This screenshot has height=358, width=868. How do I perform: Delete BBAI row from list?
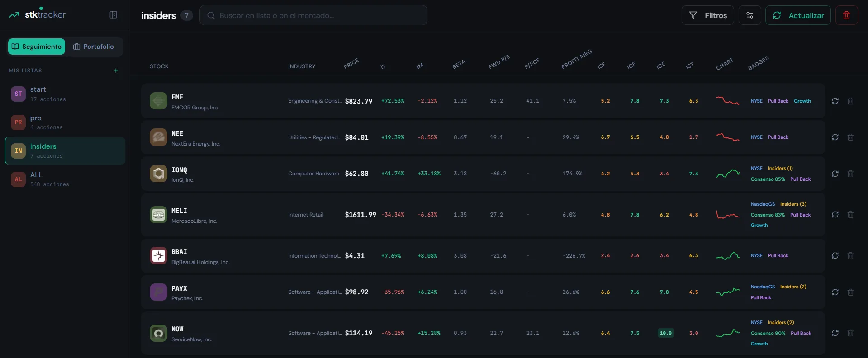click(x=850, y=255)
